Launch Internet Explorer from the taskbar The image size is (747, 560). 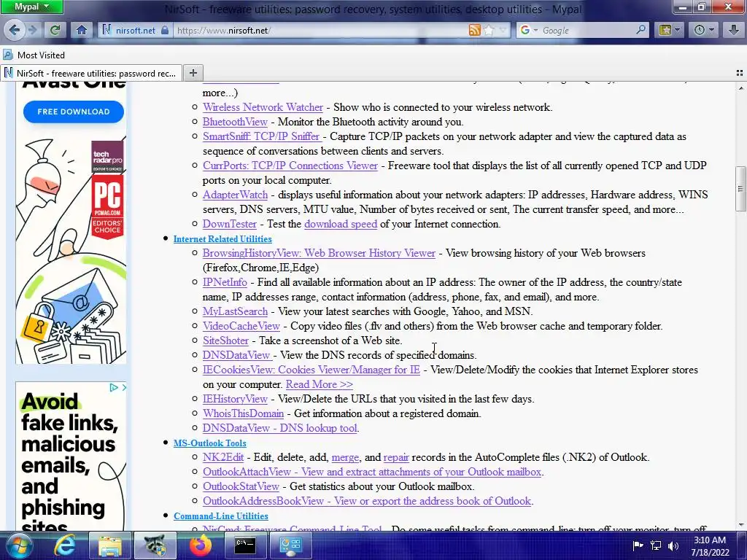[x=65, y=545]
